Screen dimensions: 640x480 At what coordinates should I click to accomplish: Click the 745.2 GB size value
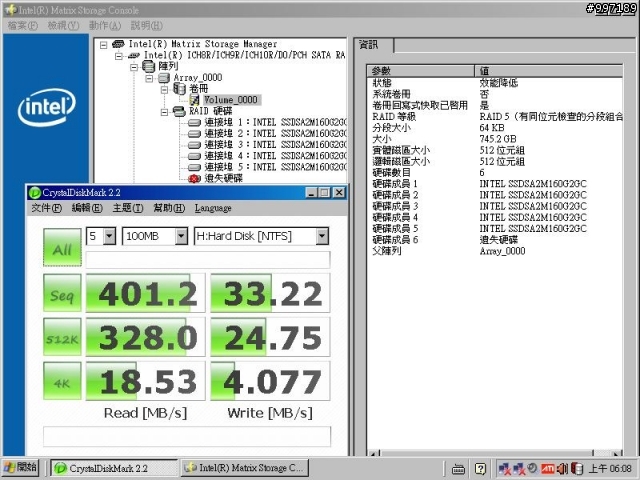click(498, 139)
